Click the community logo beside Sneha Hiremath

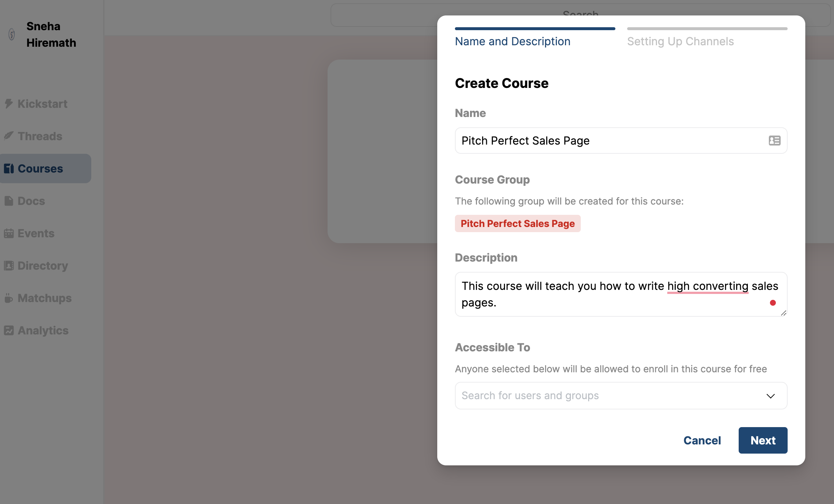click(x=12, y=35)
